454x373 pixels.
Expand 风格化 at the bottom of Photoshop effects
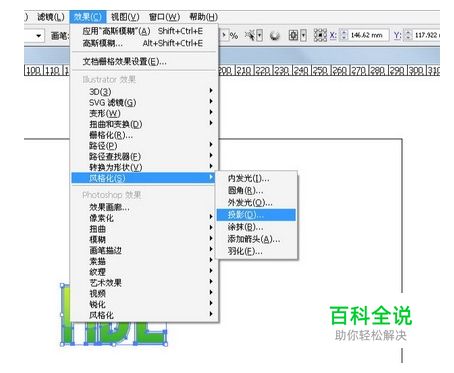(144, 315)
